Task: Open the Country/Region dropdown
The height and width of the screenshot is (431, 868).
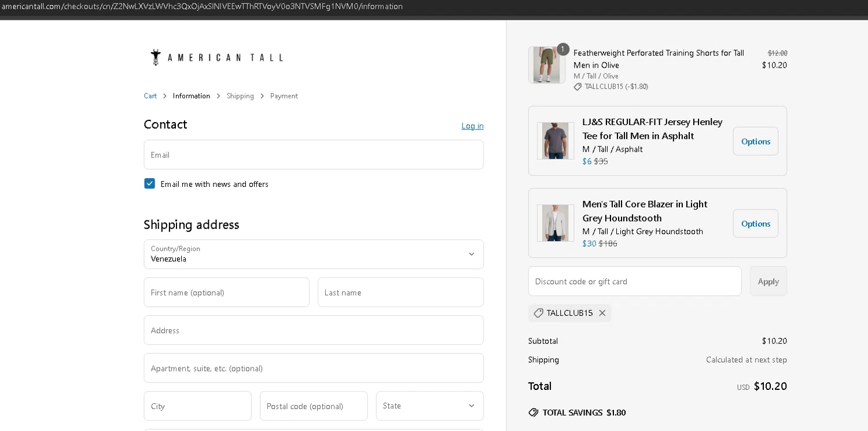Action: pos(314,255)
